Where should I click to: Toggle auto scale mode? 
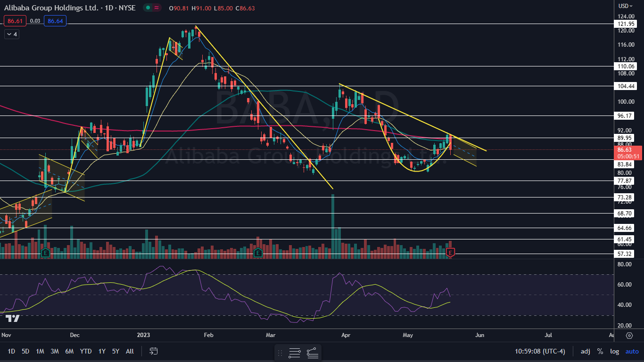pyautogui.click(x=632, y=351)
